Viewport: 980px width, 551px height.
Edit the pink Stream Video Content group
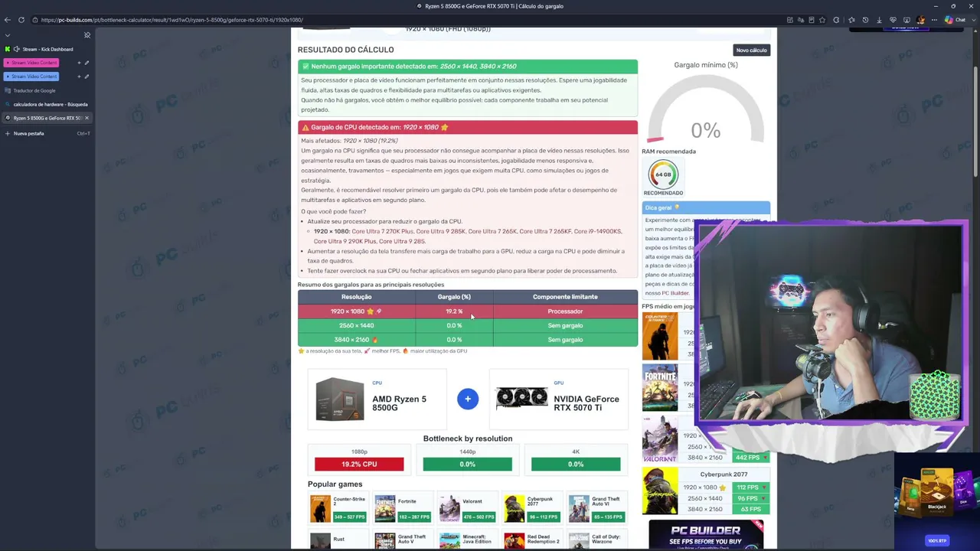click(x=87, y=63)
